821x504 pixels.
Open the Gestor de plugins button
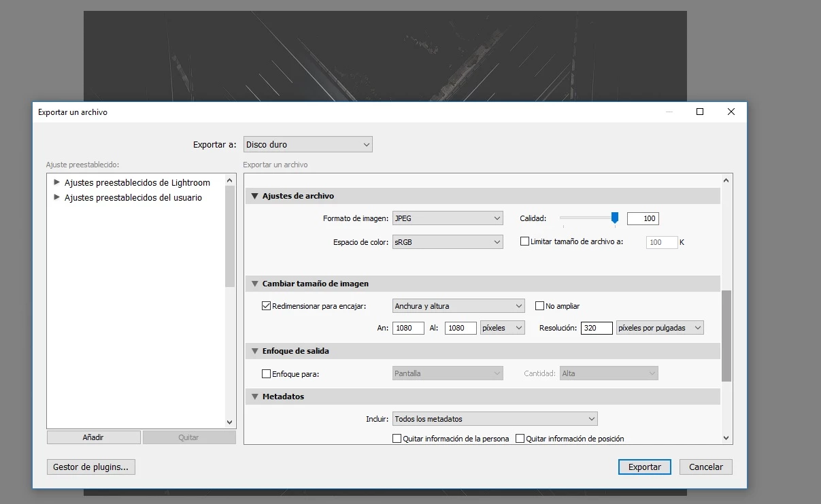point(90,467)
